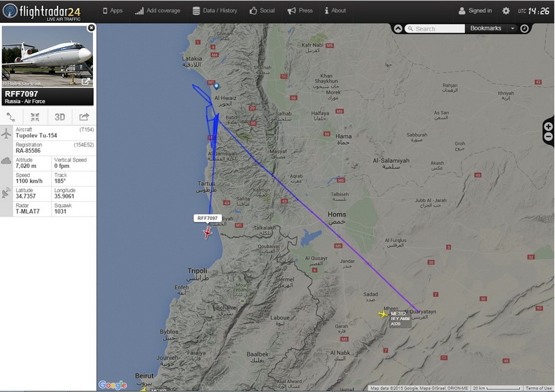Click the Add coverage link
This screenshot has height=392, width=555.
pyautogui.click(x=157, y=10)
